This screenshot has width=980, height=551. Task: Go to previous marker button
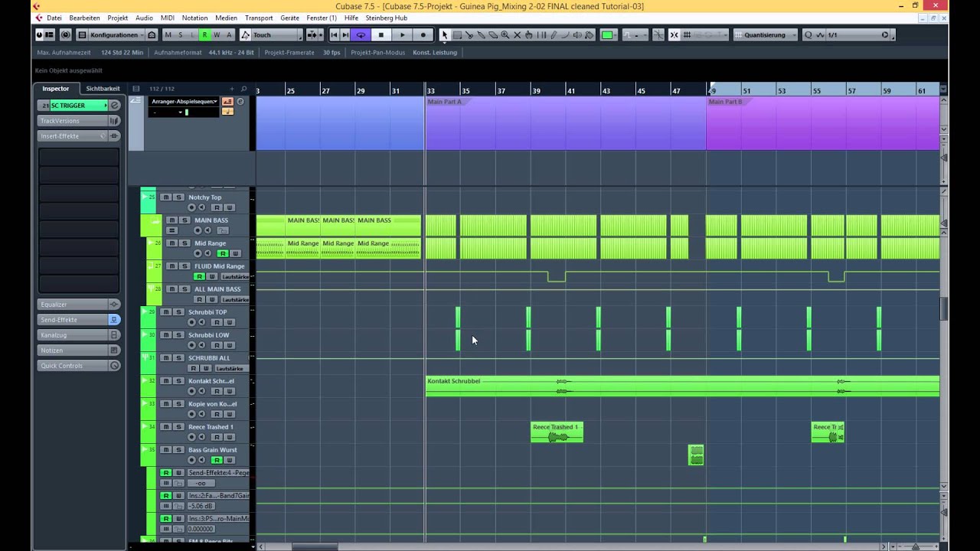click(334, 35)
